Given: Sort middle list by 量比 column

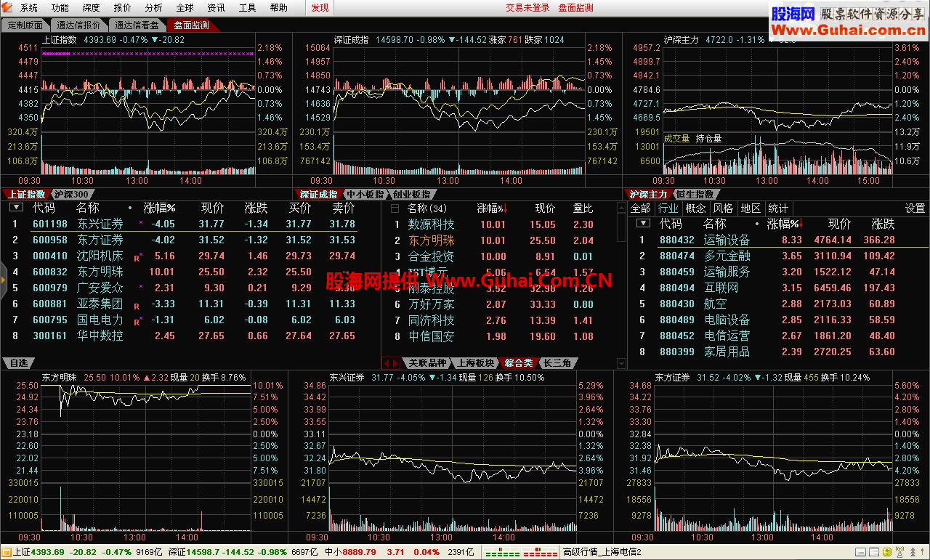Looking at the screenshot, I should 583,208.
